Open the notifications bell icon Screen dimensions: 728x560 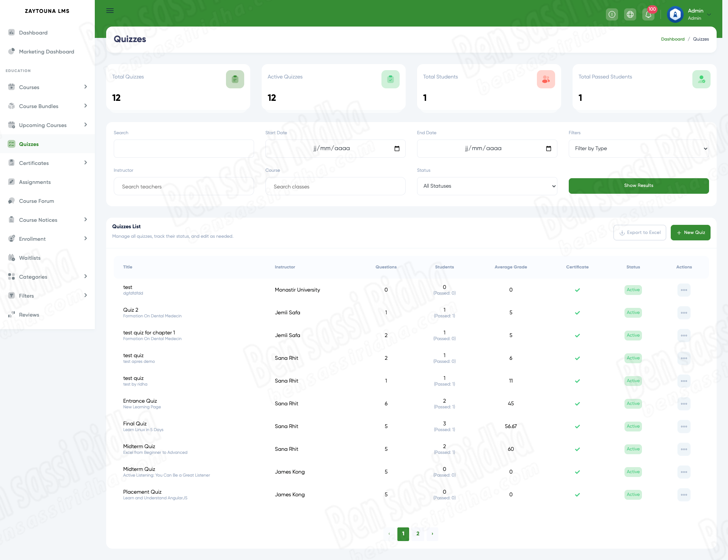pyautogui.click(x=648, y=14)
